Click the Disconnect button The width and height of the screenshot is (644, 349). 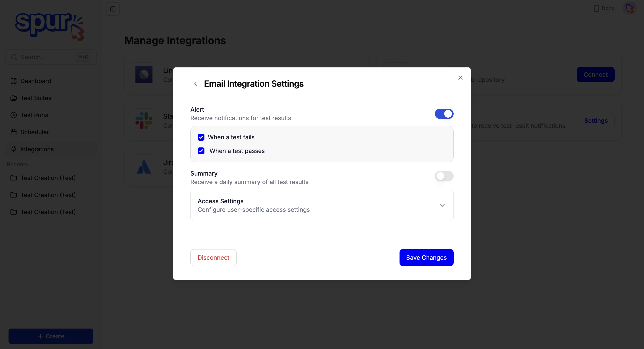(x=213, y=258)
